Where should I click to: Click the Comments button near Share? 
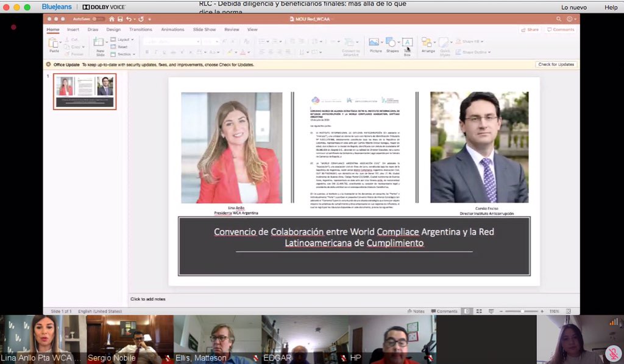pyautogui.click(x=561, y=29)
